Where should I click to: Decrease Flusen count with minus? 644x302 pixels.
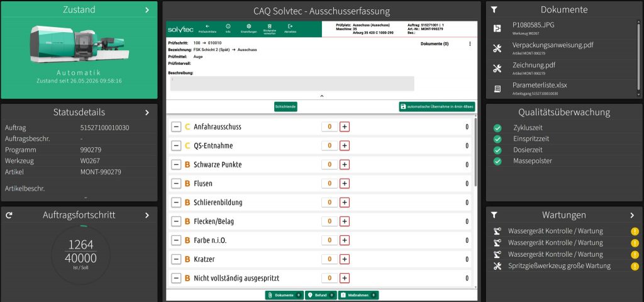click(x=176, y=184)
